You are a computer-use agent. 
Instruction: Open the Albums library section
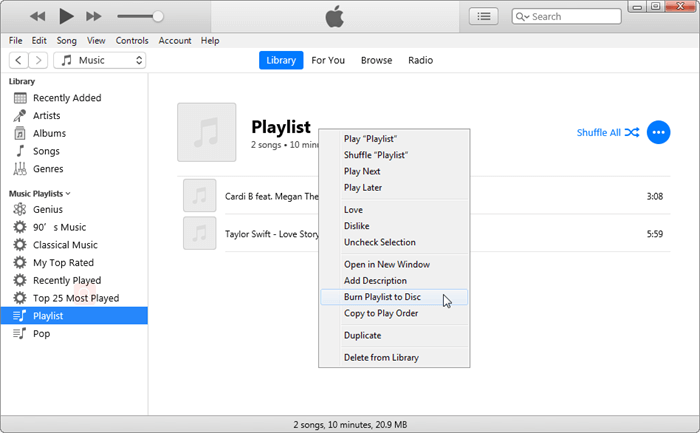[x=49, y=133]
